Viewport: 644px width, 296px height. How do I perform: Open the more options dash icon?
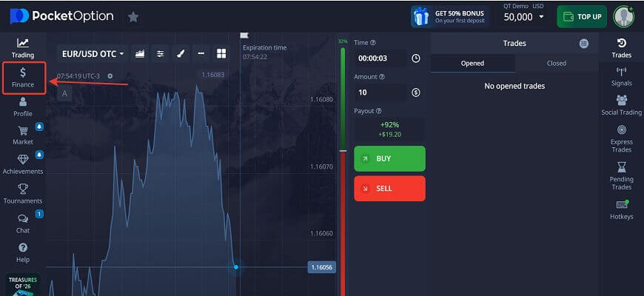click(x=201, y=54)
